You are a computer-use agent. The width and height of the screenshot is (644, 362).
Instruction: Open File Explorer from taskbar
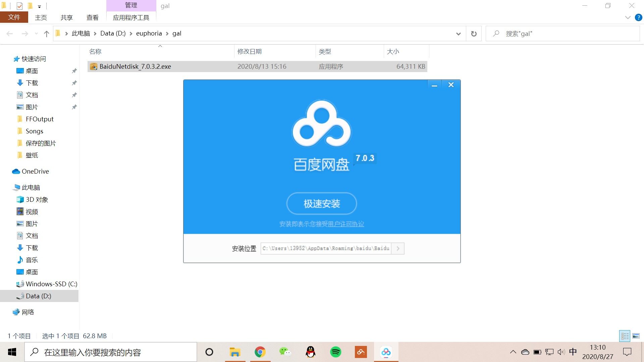[x=235, y=352]
